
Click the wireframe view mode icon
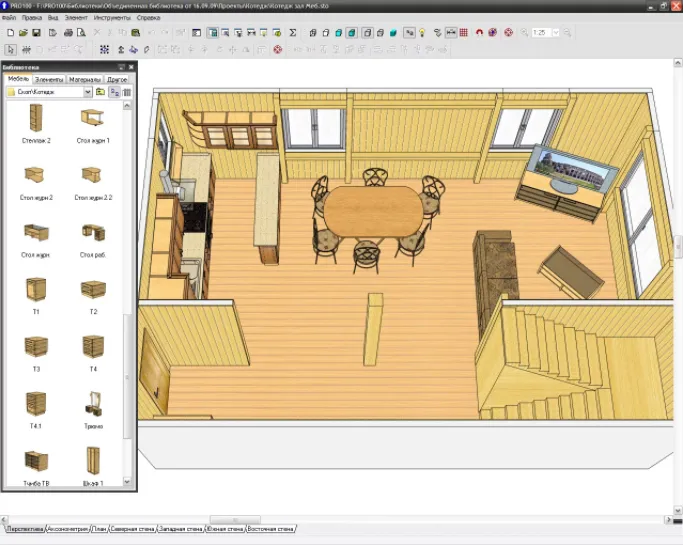313,33
